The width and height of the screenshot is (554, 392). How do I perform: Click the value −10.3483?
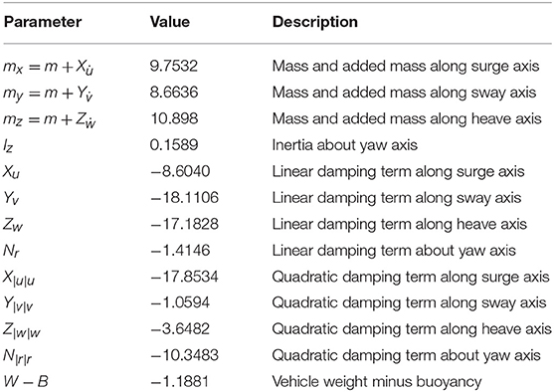click(184, 355)
